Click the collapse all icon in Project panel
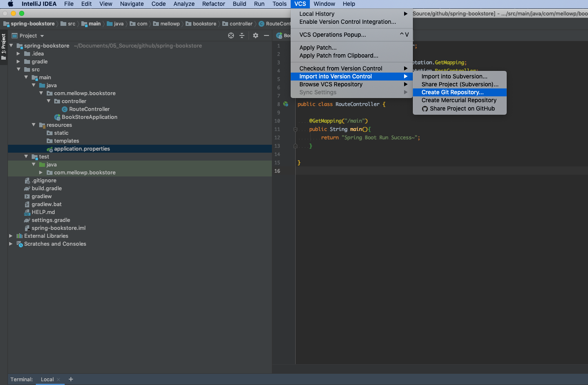The image size is (588, 385). click(242, 35)
